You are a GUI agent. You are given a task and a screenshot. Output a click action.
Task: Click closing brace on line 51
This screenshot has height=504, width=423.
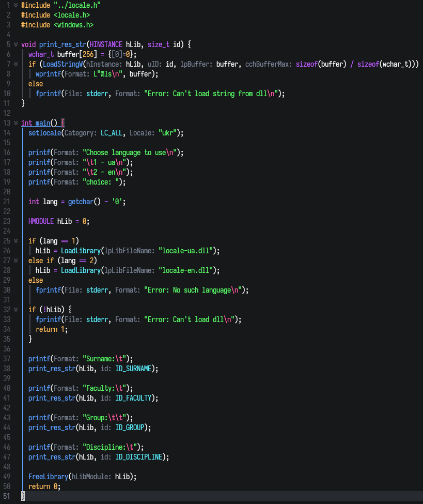[x=23, y=496]
